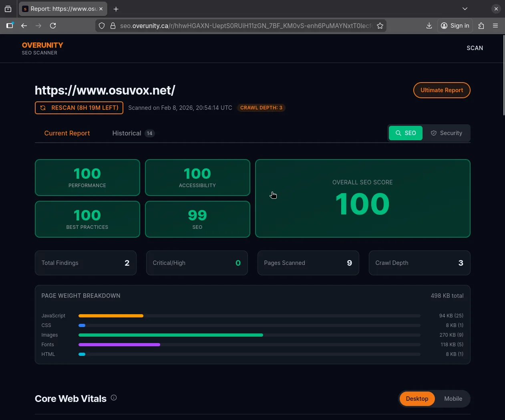
Task: Click the rescan refresh arrows icon
Action: [43, 108]
